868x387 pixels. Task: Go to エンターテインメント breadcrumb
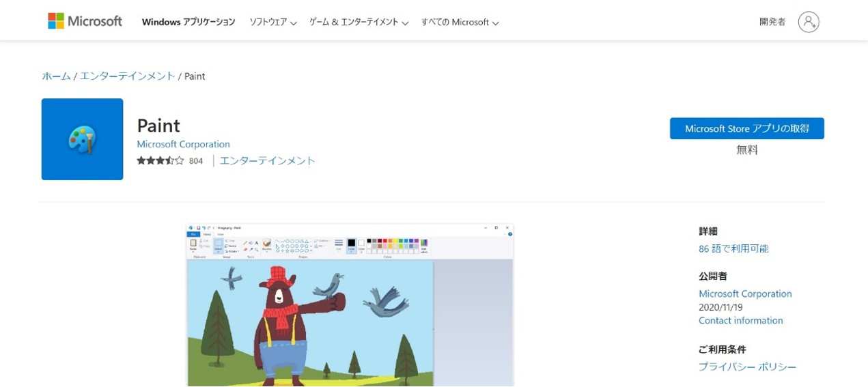click(x=128, y=76)
